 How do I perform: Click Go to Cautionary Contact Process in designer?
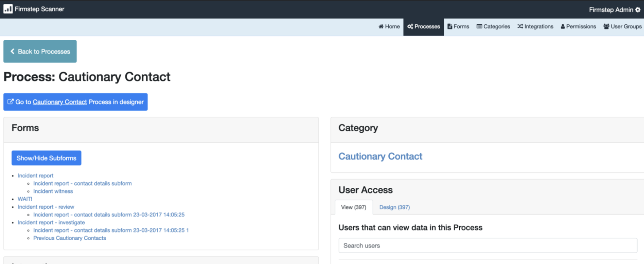75,102
